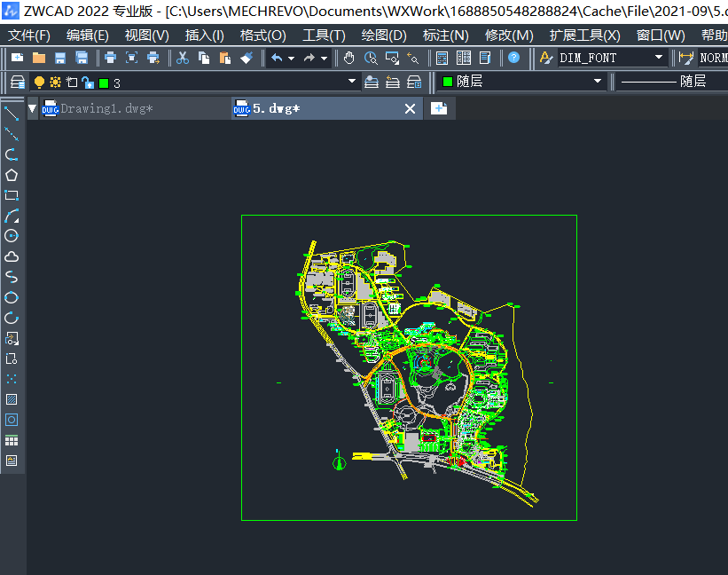The width and height of the screenshot is (728, 575).
Task: Open the redo history dropdown arrow
Action: [x=324, y=58]
